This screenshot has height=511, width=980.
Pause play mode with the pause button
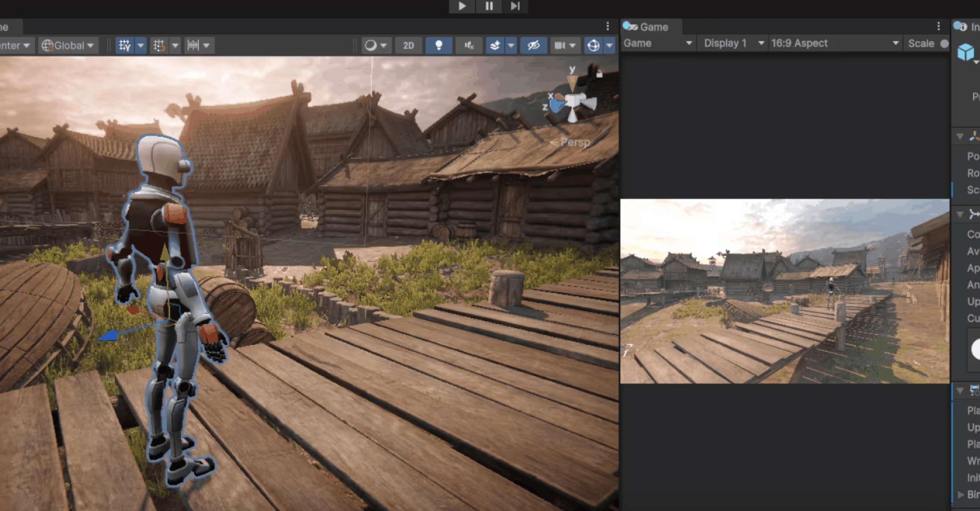489,6
